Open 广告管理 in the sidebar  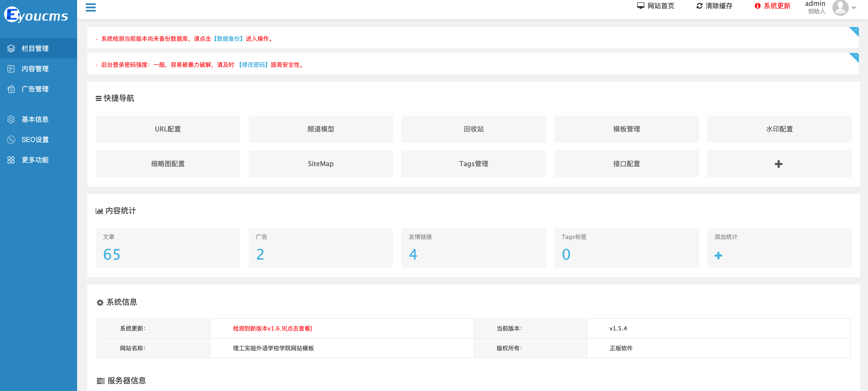pyautogui.click(x=38, y=89)
